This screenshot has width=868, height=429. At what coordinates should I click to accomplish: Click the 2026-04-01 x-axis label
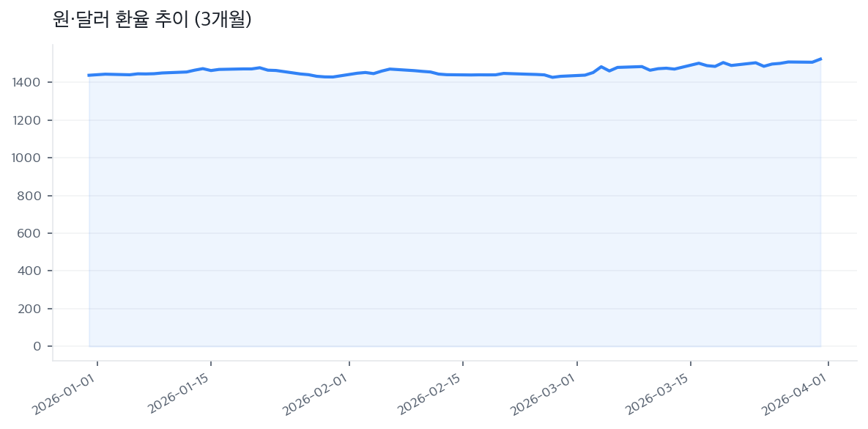click(x=795, y=396)
